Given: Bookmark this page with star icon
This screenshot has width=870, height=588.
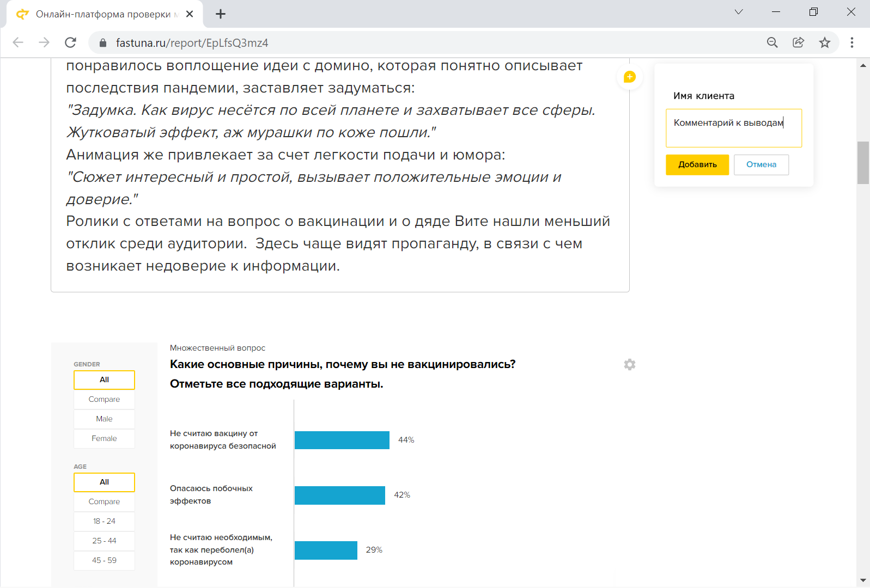Looking at the screenshot, I should point(825,42).
